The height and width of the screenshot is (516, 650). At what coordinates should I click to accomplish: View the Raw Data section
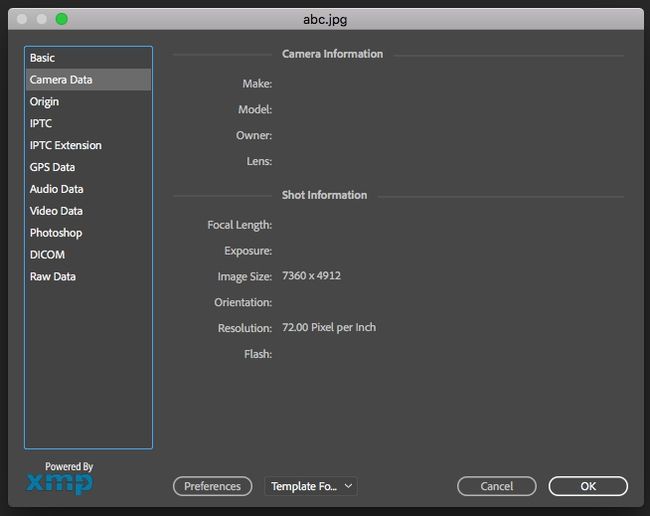coord(53,278)
